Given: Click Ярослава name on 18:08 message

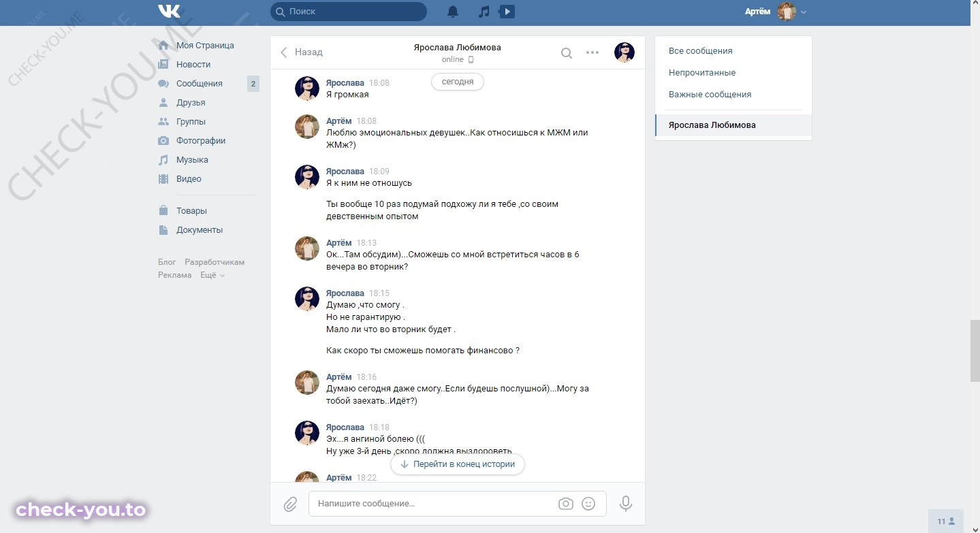Looking at the screenshot, I should tap(345, 83).
